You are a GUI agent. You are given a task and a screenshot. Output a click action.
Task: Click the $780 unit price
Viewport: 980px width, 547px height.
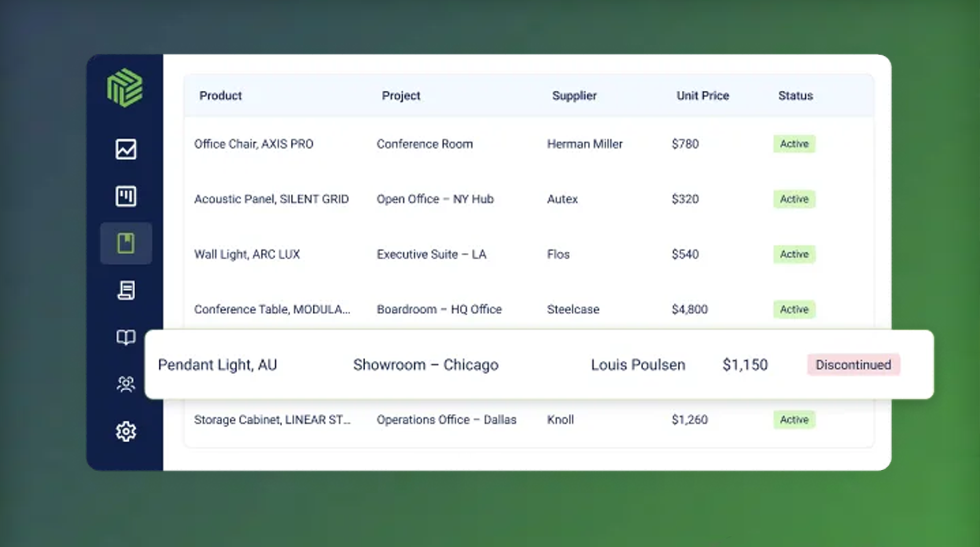(x=685, y=144)
